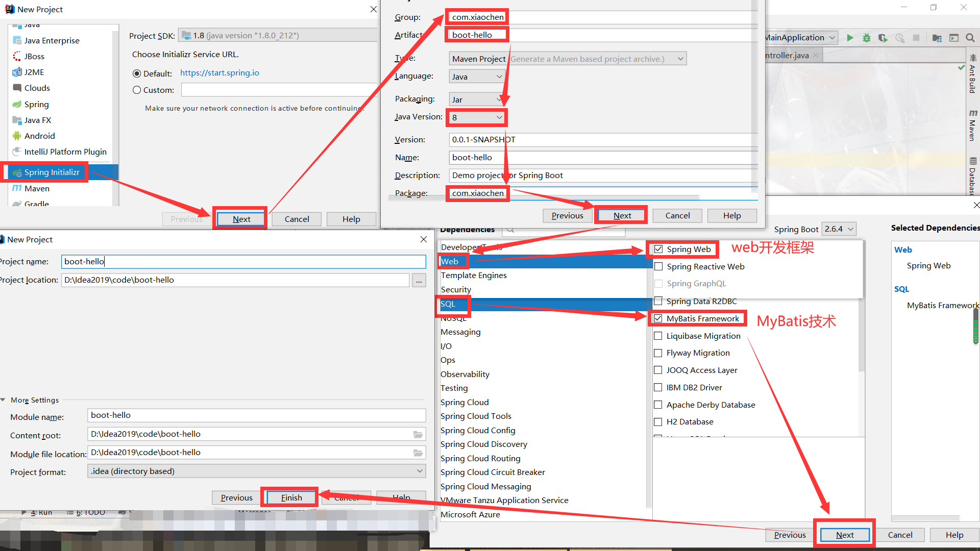The height and width of the screenshot is (551, 980).
Task: Close the controller.java editor tab
Action: tap(816, 55)
